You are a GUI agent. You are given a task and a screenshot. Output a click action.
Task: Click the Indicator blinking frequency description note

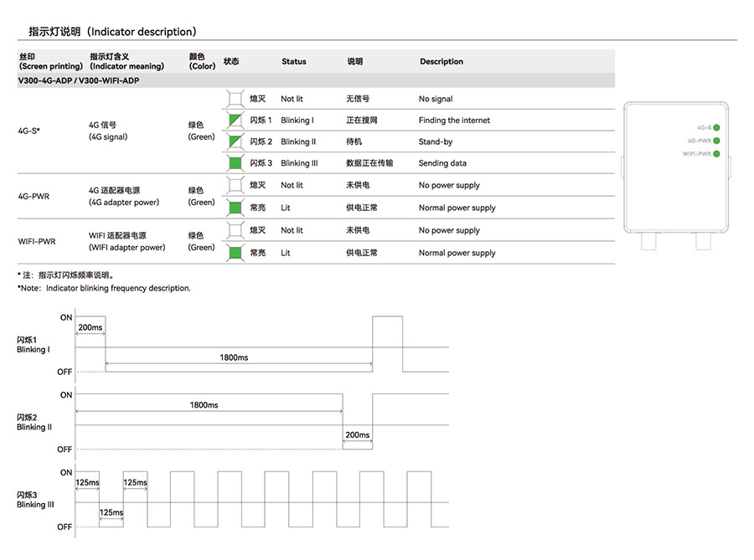[x=104, y=288]
